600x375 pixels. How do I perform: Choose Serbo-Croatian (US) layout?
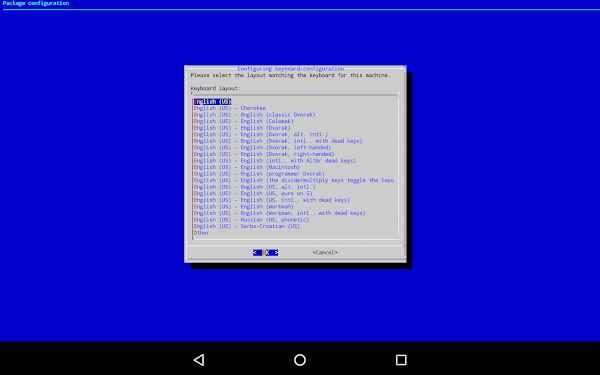click(x=247, y=226)
